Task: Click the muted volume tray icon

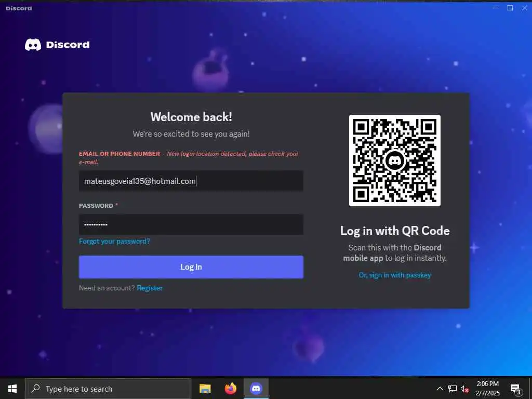Action: pyautogui.click(x=464, y=389)
